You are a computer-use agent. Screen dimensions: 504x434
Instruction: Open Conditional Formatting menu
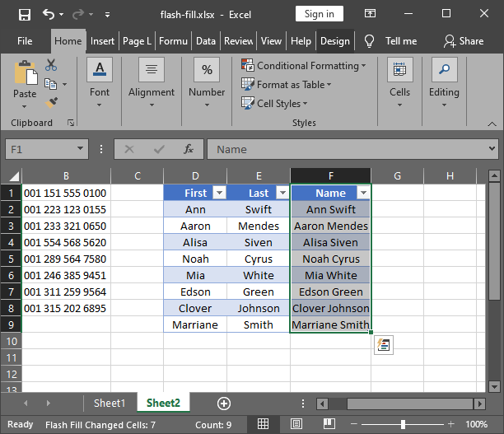(304, 66)
